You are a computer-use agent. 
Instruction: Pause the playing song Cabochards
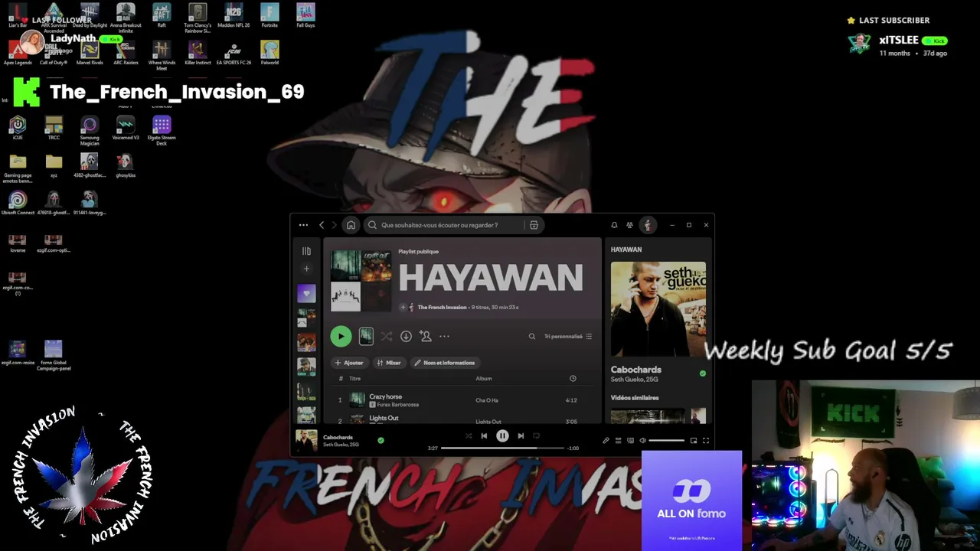[x=502, y=436]
